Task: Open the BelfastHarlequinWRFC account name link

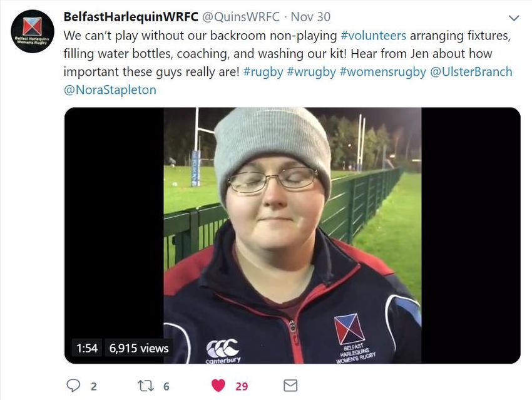Action: tap(131, 17)
